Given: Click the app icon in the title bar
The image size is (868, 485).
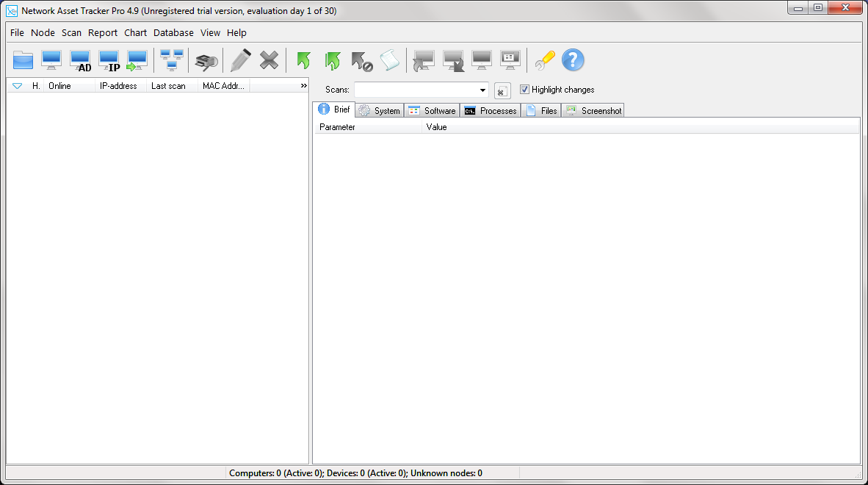Looking at the screenshot, I should 12,11.
